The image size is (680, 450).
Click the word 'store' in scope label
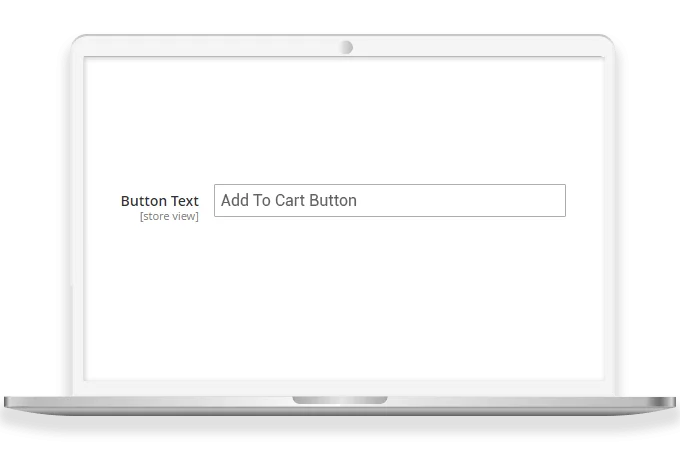[156, 216]
